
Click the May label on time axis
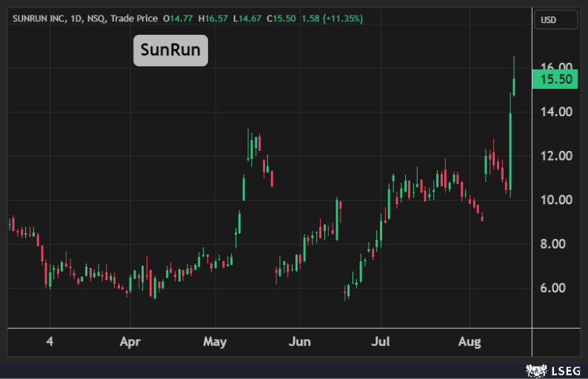215,341
